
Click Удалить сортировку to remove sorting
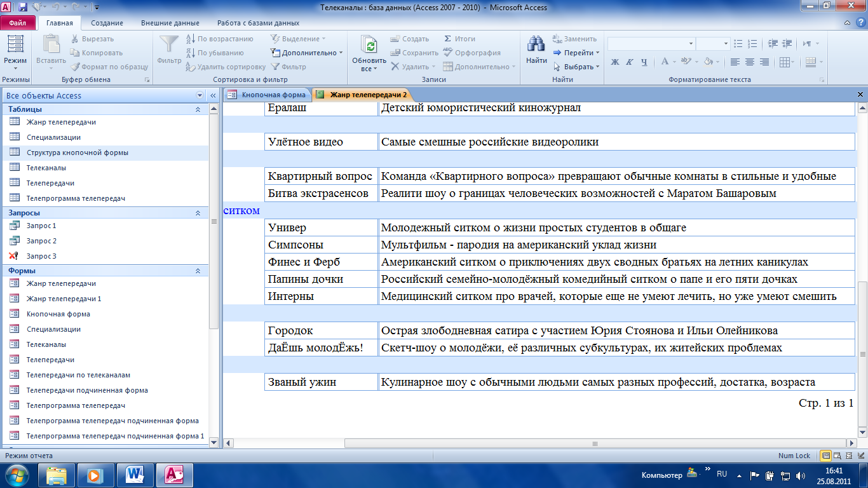(x=226, y=67)
